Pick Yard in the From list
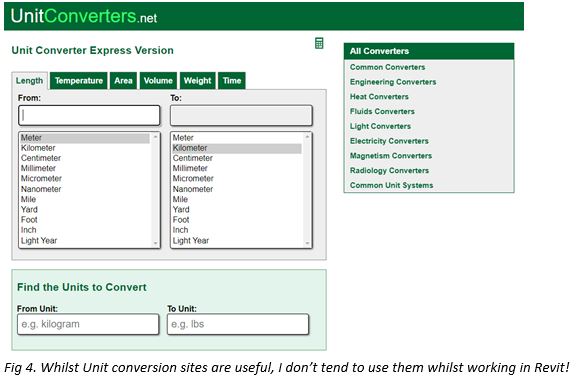This screenshot has height=380, width=576. [x=85, y=209]
